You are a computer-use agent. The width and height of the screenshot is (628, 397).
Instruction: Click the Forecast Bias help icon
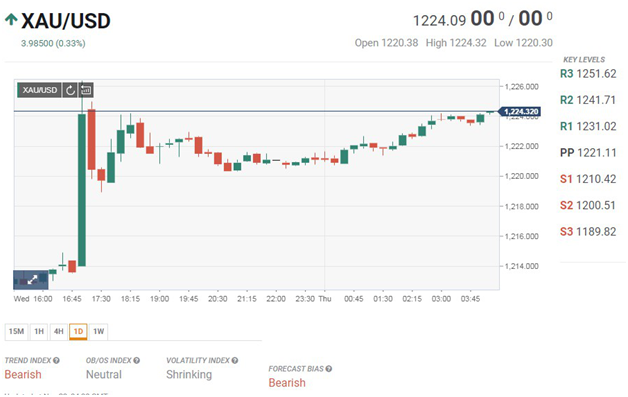(329, 369)
